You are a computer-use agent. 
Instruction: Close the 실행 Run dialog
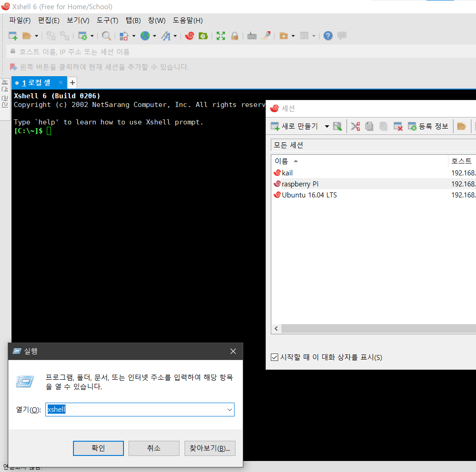233,351
